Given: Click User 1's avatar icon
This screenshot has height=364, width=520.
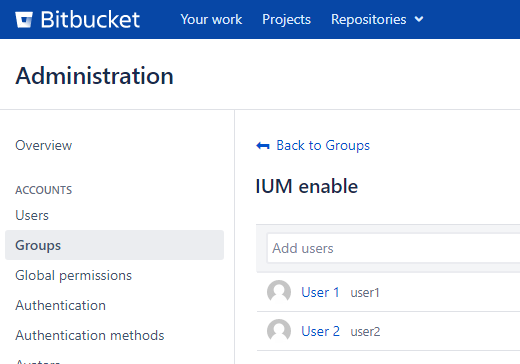Looking at the screenshot, I should pos(279,292).
